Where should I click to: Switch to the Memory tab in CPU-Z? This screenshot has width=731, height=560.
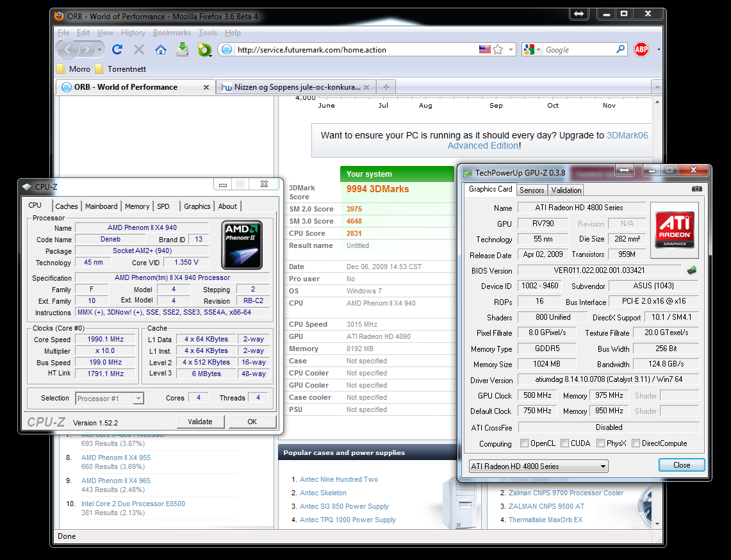click(137, 206)
